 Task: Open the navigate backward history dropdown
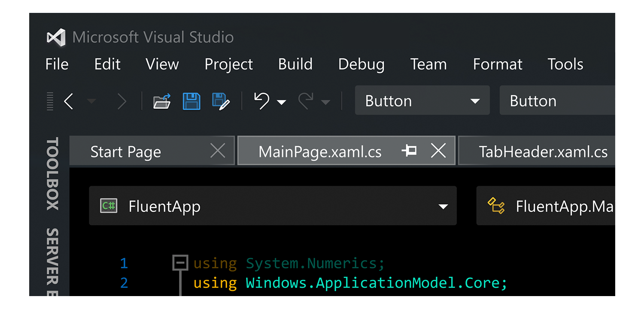91,102
